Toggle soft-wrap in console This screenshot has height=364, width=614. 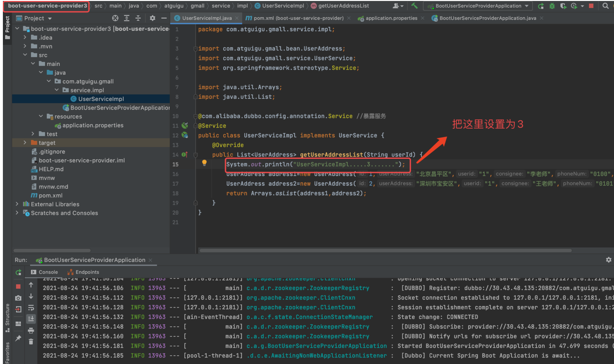(x=31, y=308)
